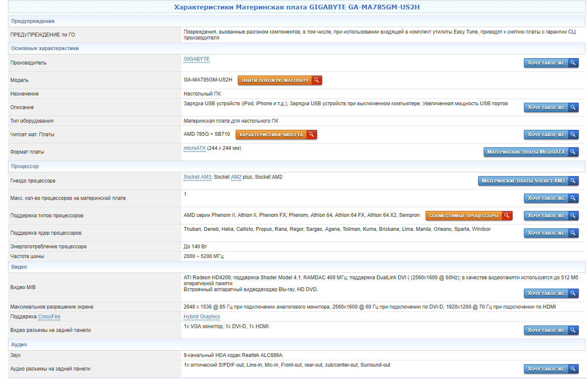Select model text GA-MA785GM-US2H
Screen dimensions: 588x379
pos(208,80)
